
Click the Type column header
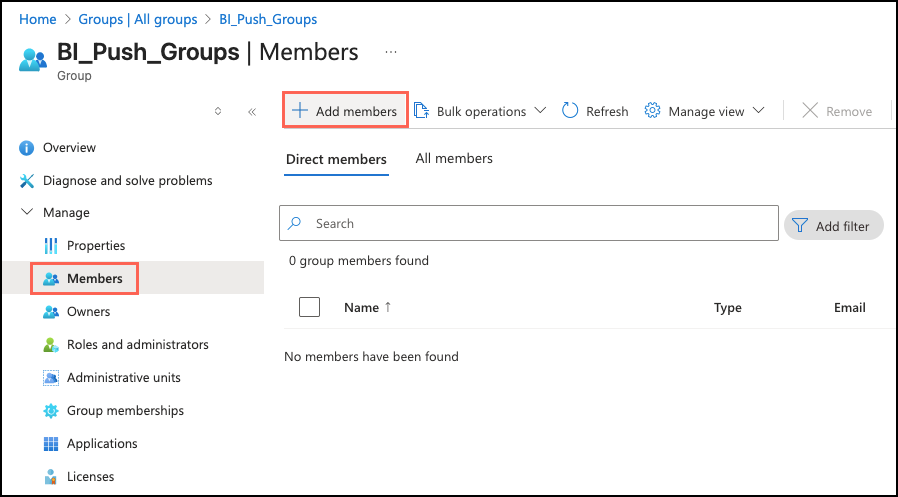(x=728, y=308)
